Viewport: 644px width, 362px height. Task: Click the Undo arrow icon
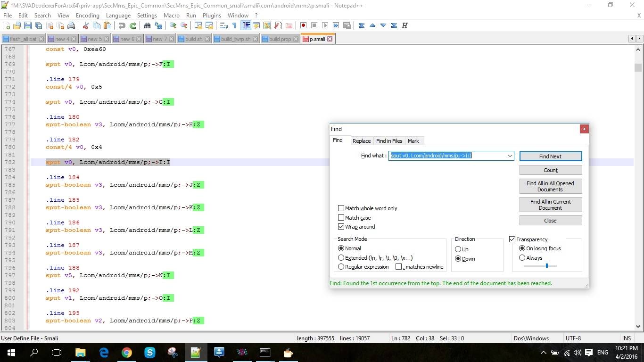[x=122, y=25]
